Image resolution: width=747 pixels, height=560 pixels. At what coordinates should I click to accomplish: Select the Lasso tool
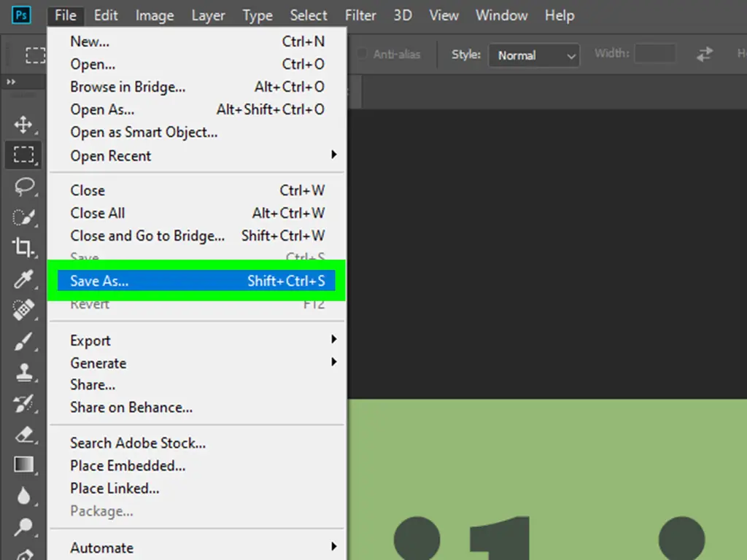pyautogui.click(x=24, y=186)
